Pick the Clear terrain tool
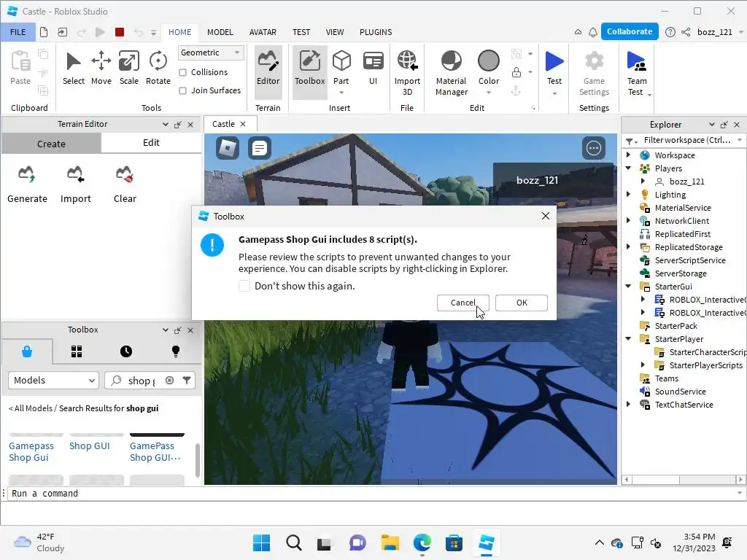The image size is (747, 560). tap(125, 184)
